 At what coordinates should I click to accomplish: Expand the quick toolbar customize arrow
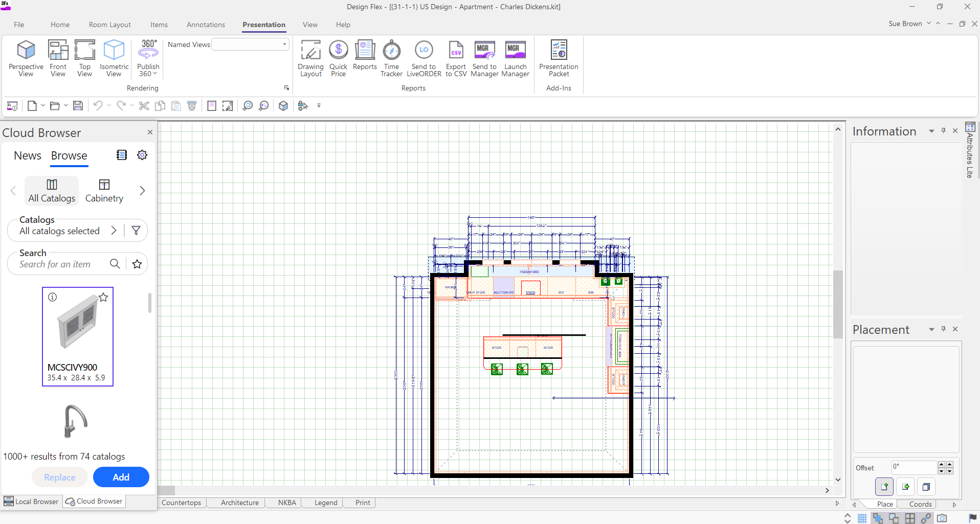pos(319,106)
